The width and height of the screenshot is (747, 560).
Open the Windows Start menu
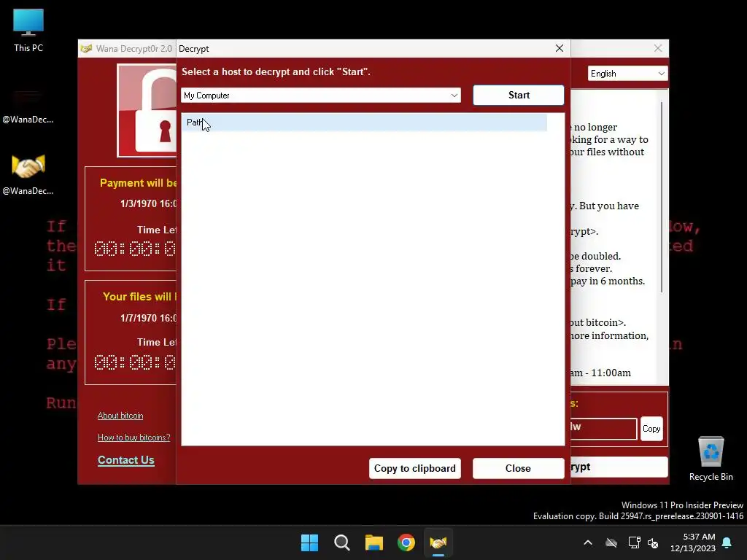pos(309,542)
